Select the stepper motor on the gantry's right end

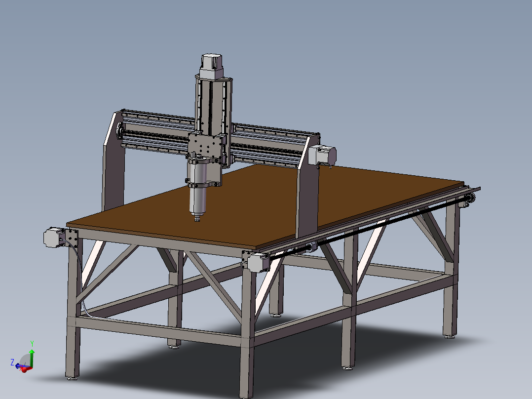click(322, 155)
